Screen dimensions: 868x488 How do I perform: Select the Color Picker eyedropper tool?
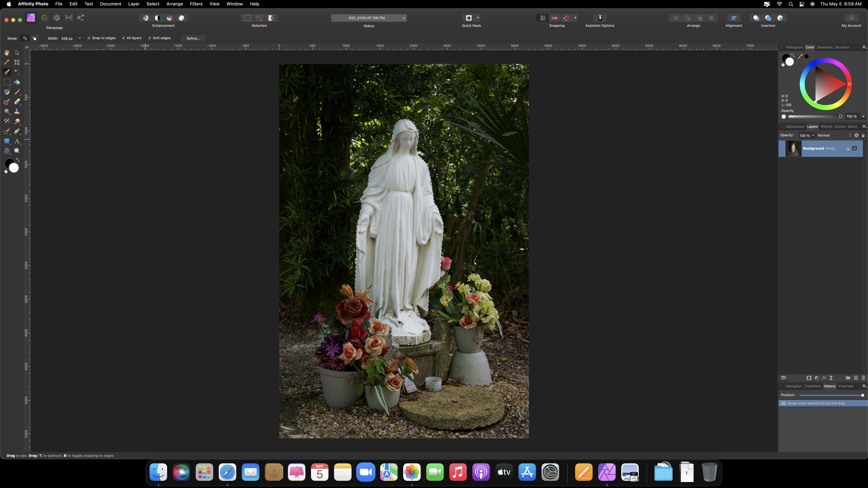7,62
